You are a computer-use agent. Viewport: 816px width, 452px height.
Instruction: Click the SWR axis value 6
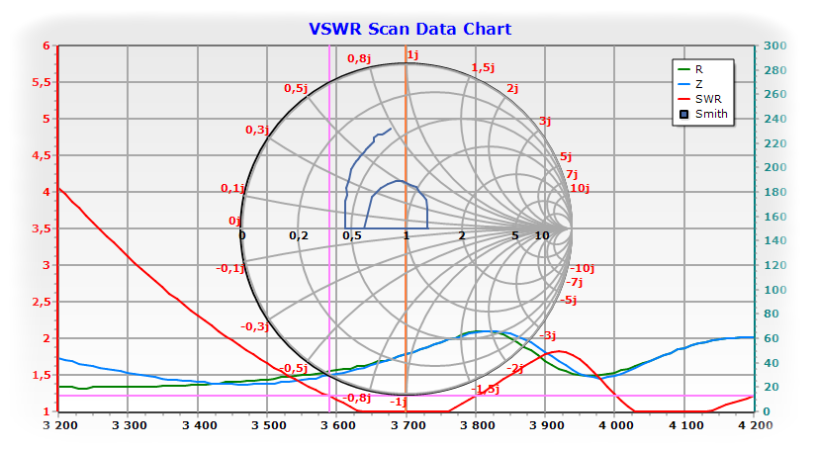47,46
